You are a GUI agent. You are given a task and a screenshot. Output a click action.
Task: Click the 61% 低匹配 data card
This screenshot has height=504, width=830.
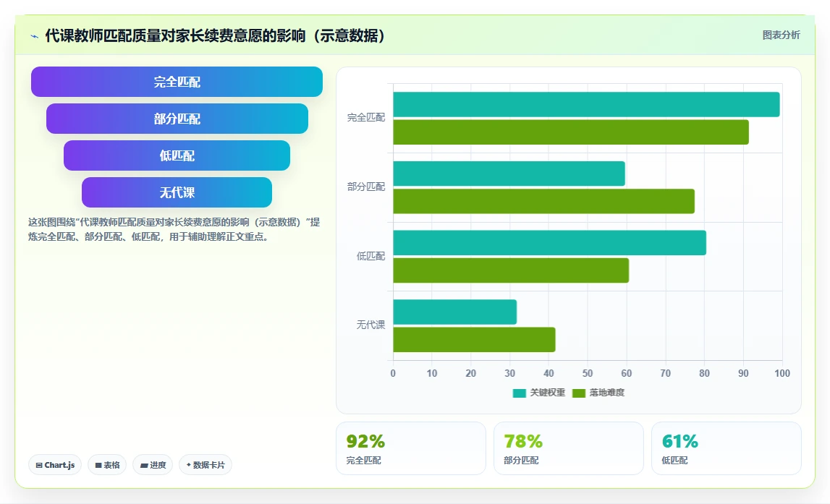(727, 448)
